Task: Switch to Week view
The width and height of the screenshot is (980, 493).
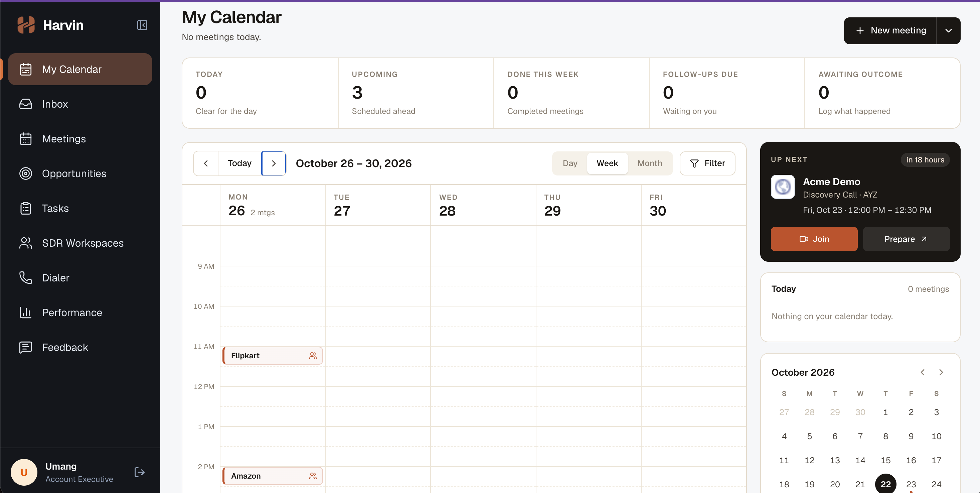Action: click(x=607, y=163)
